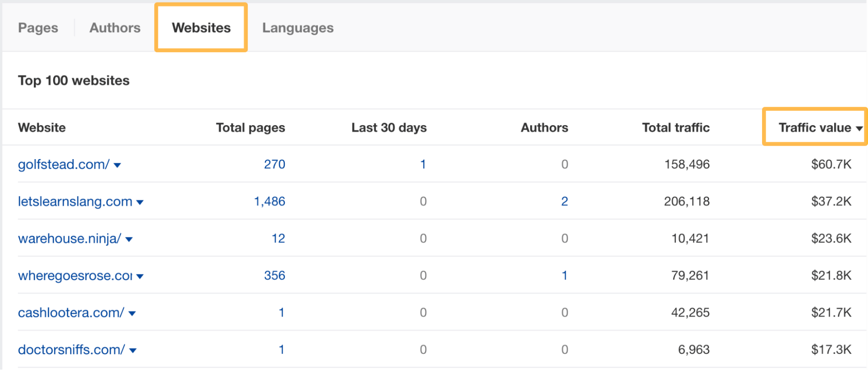Screen dimensions: 868x370
Task: Click 270 total pages for golfstead.com
Action: tap(274, 164)
